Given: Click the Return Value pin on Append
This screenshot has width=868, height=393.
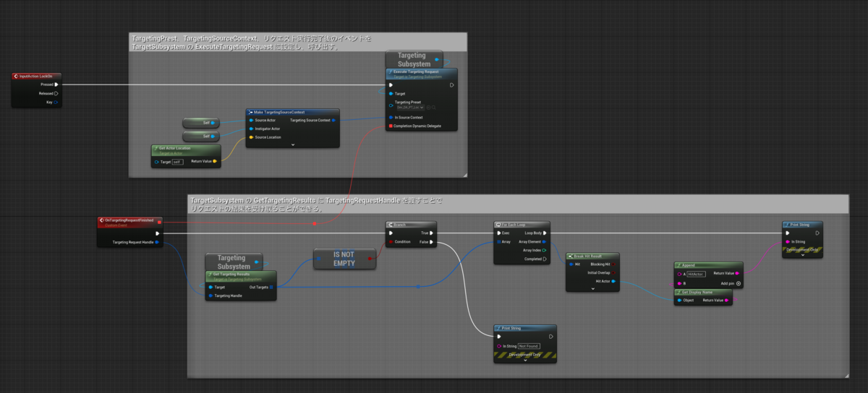Looking at the screenshot, I should (738, 275).
